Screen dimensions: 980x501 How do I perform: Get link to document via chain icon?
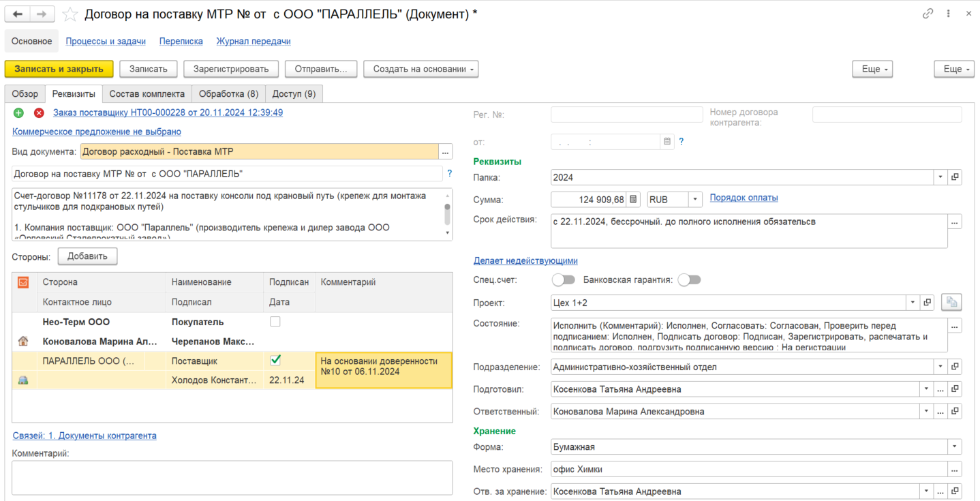[928, 14]
